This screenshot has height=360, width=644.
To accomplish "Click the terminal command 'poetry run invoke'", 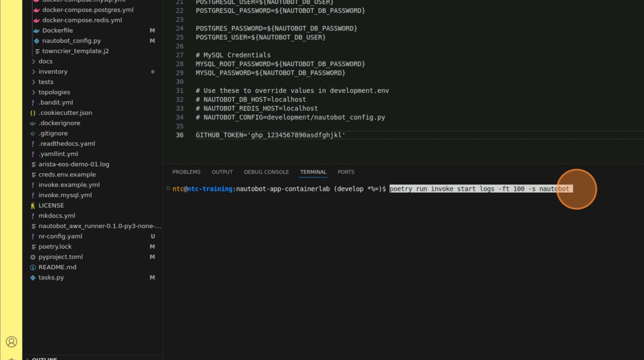I will point(421,189).
